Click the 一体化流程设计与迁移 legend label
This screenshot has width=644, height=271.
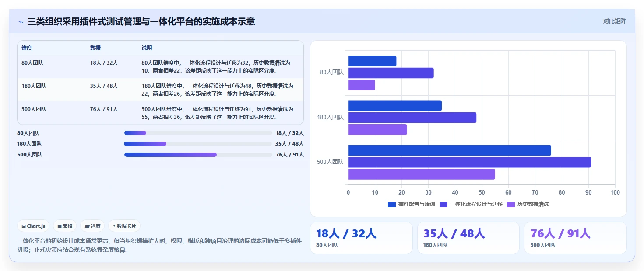[x=476, y=204]
